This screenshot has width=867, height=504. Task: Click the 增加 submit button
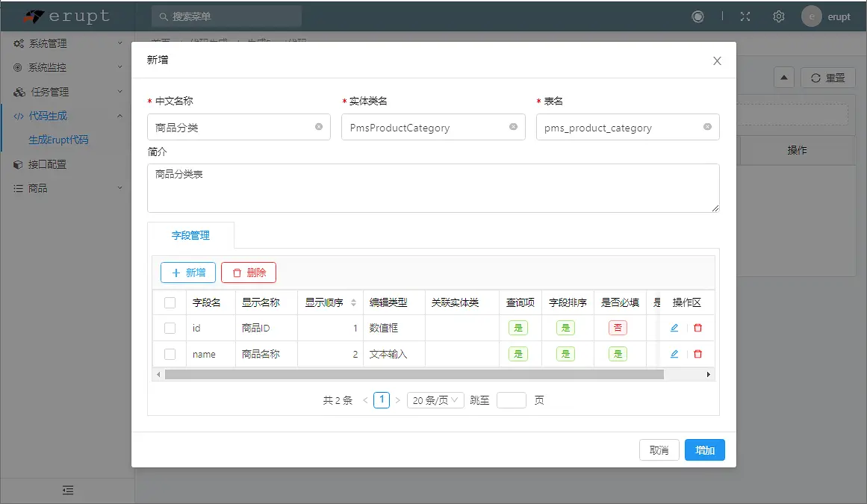(x=704, y=449)
